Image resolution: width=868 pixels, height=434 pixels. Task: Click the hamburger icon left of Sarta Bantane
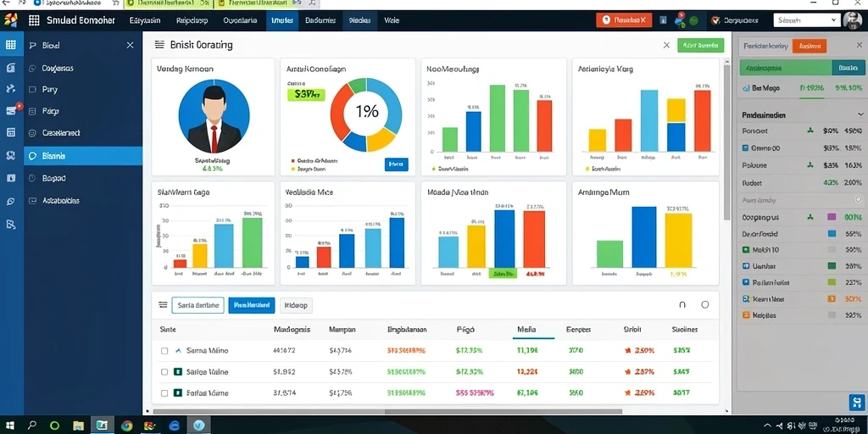click(x=163, y=304)
